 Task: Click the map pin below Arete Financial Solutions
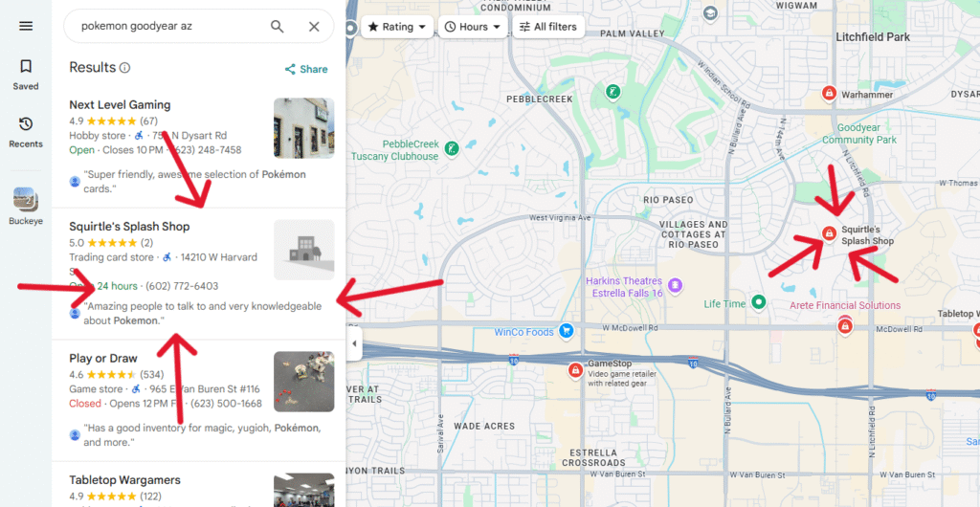[x=844, y=325]
